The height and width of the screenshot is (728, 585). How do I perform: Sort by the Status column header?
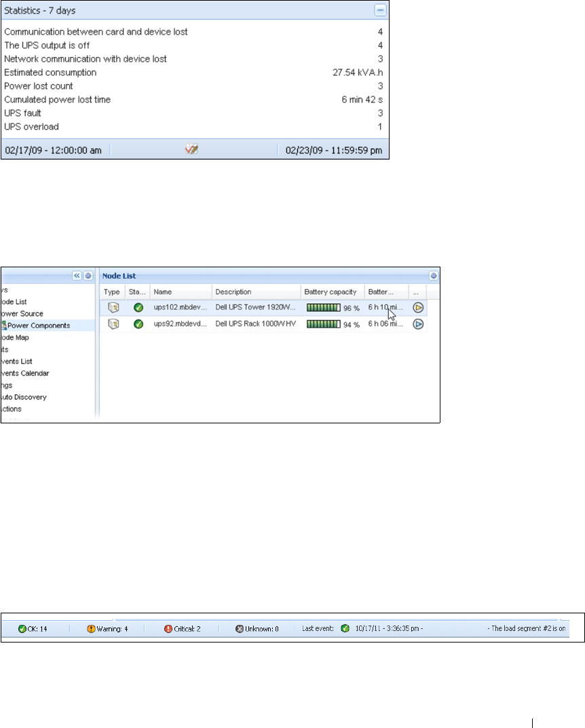pos(137,292)
